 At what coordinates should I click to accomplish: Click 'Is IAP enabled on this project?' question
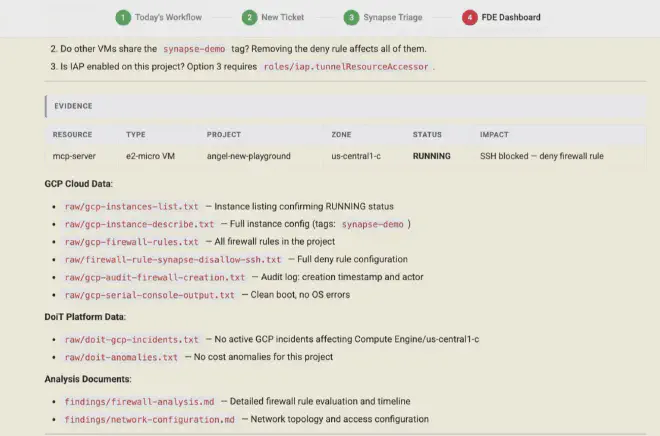[x=122, y=66]
